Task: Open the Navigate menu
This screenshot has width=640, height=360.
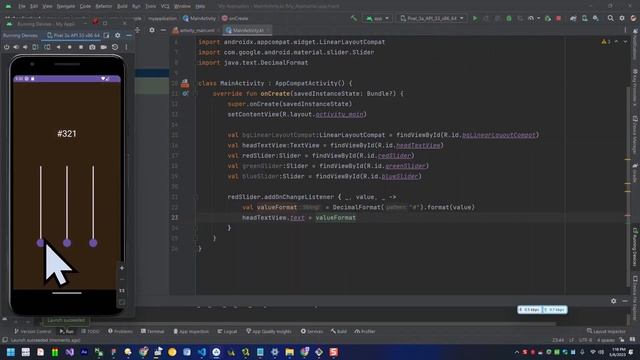Action: click(65, 6)
